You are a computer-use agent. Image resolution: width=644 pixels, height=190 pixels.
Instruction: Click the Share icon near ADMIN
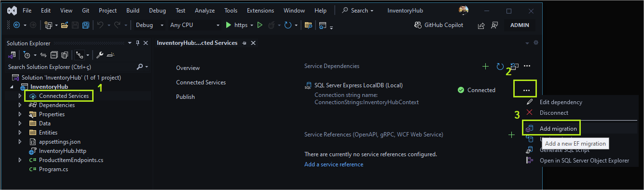pos(481,26)
